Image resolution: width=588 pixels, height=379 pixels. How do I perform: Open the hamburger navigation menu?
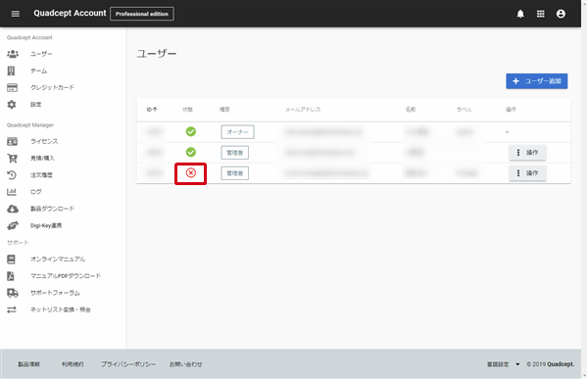16,14
